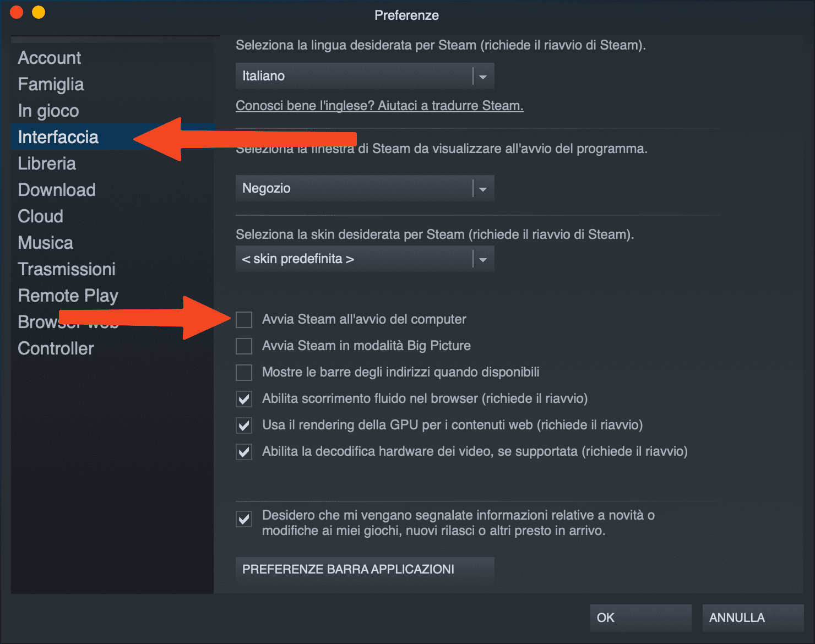Viewport: 815px width, 644px height.
Task: Uncheck the novità notifications checkbox
Action: 244,519
